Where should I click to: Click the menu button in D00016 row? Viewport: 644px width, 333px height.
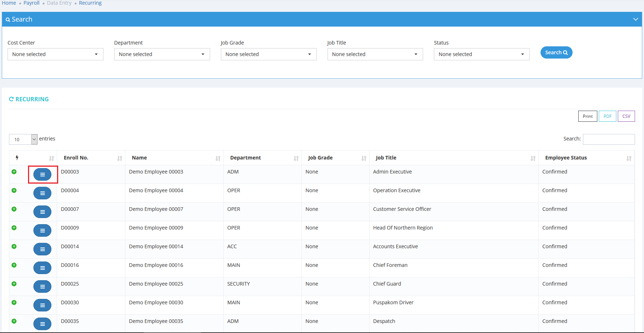click(x=42, y=268)
